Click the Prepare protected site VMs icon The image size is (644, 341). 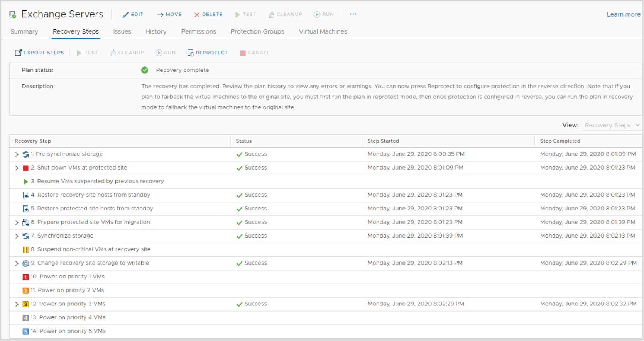[x=25, y=222]
